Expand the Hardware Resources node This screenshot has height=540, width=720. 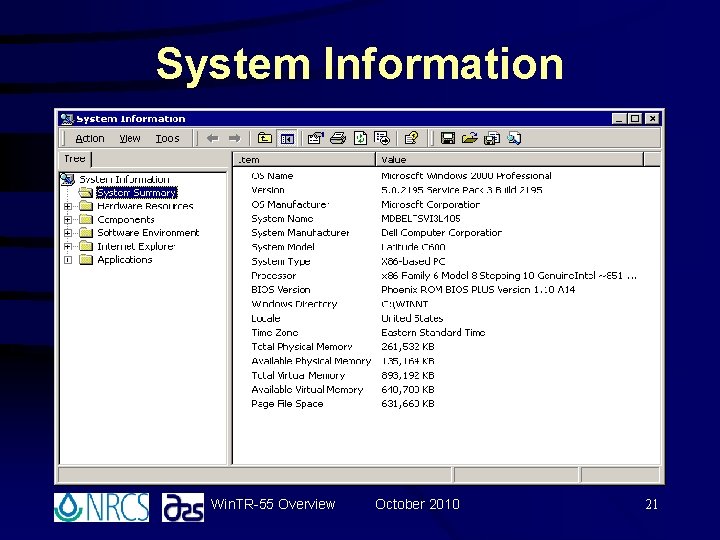tap(68, 206)
